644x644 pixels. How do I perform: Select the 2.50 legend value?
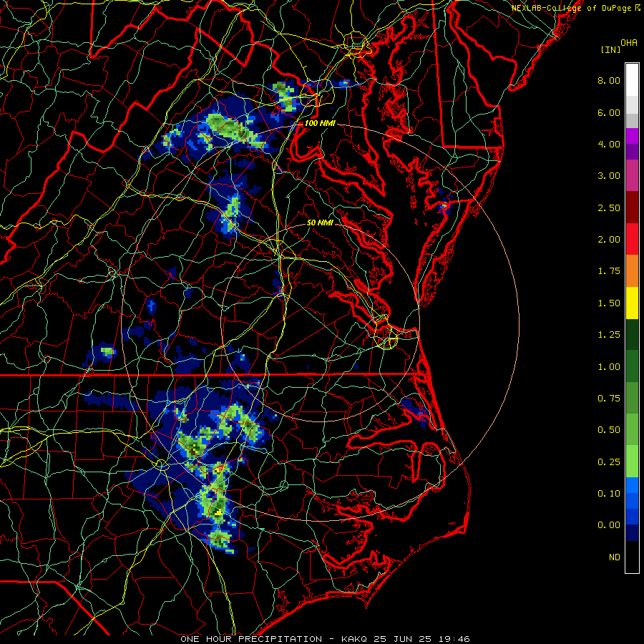(x=609, y=208)
